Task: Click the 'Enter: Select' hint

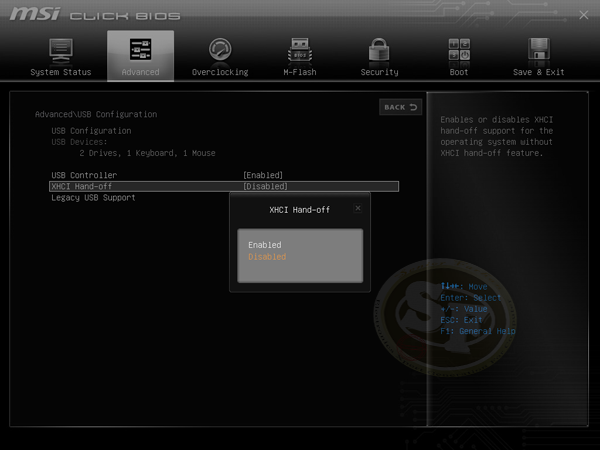Action: click(x=471, y=298)
